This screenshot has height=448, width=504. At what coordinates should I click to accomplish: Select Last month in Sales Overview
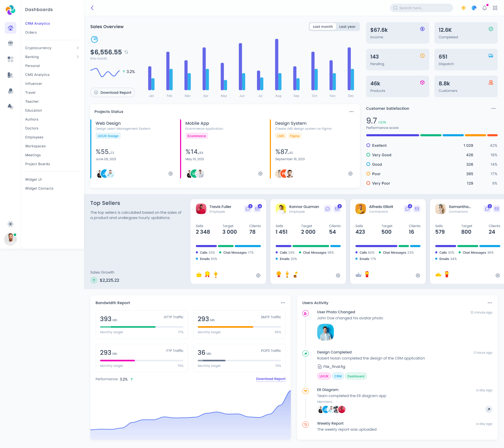(323, 27)
